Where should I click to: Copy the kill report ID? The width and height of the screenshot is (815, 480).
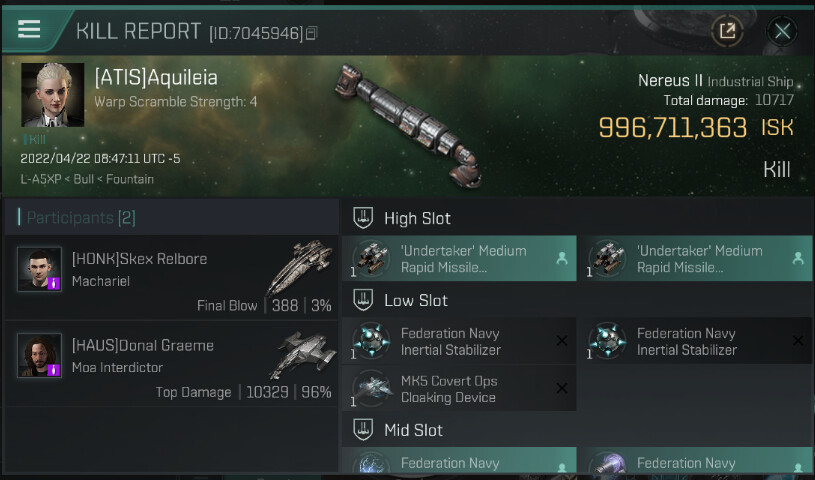pos(312,34)
